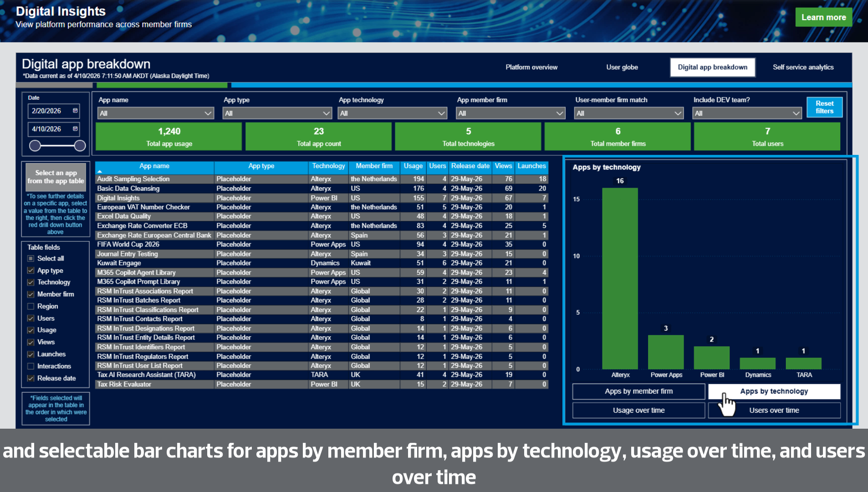Click the date range slider right handle

pyautogui.click(x=80, y=146)
